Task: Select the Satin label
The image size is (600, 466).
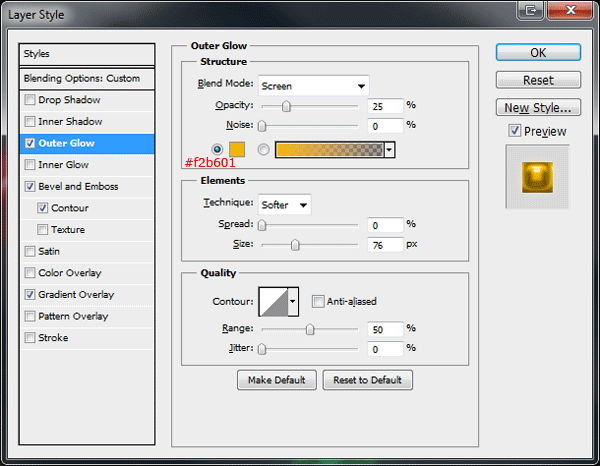Action: [49, 251]
